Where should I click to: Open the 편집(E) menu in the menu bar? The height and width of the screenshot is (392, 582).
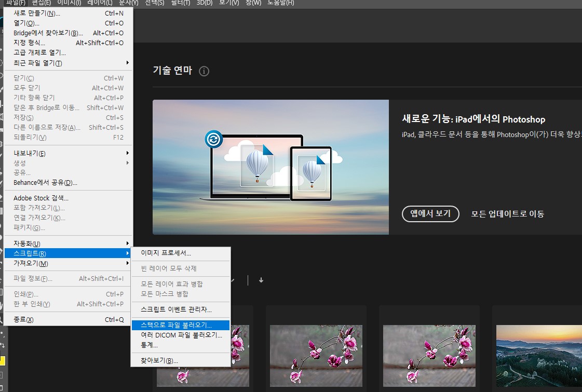pyautogui.click(x=41, y=3)
